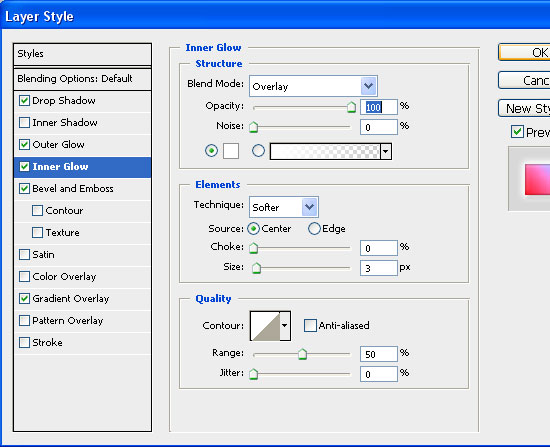
Task: Select the Gradient Overlay effect row
Action: [82, 299]
